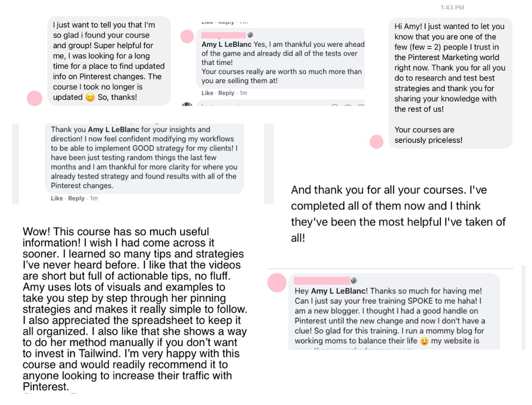Click smiley emoji before "So, thanks!"

(90, 97)
